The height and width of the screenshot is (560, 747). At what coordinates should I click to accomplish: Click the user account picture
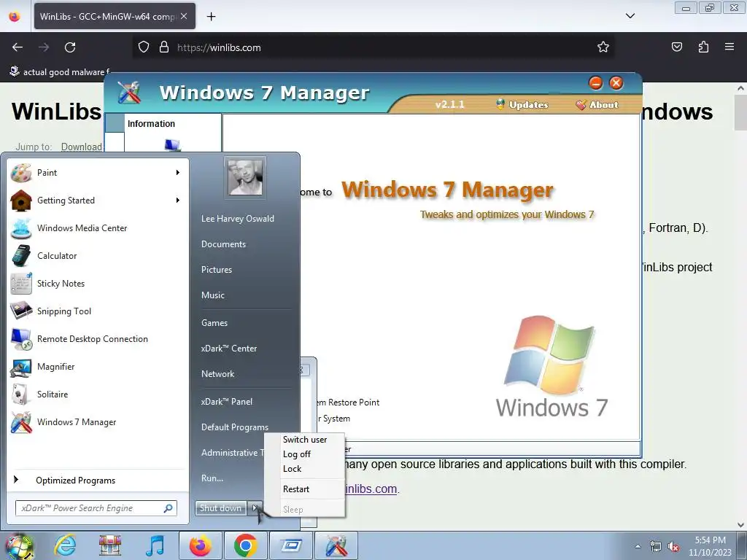pyautogui.click(x=245, y=177)
